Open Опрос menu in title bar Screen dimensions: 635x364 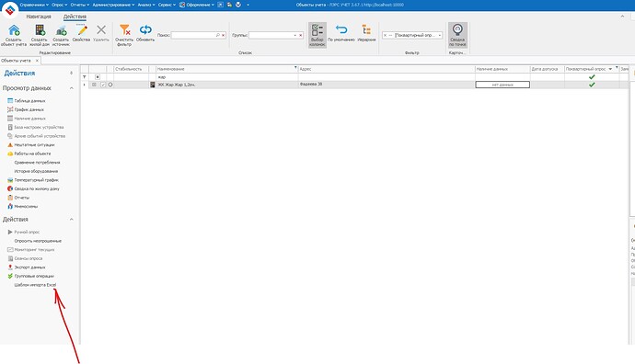point(59,5)
